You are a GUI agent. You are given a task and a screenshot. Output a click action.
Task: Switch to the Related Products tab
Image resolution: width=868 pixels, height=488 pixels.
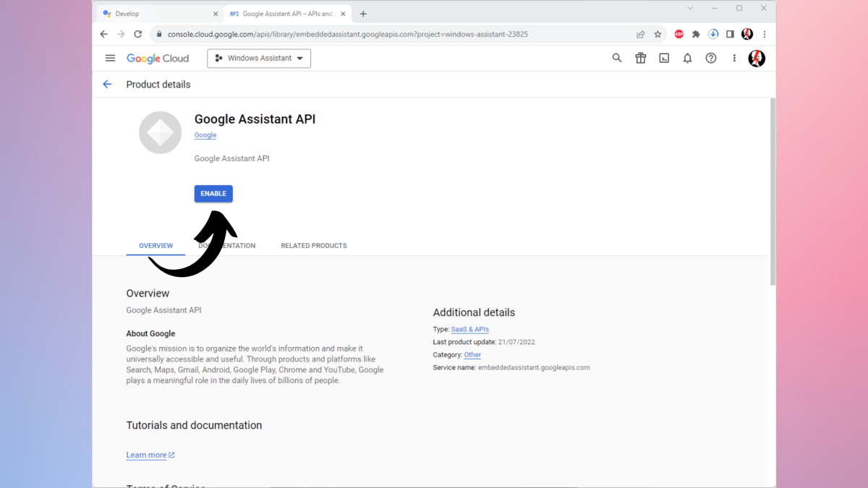[x=314, y=246]
